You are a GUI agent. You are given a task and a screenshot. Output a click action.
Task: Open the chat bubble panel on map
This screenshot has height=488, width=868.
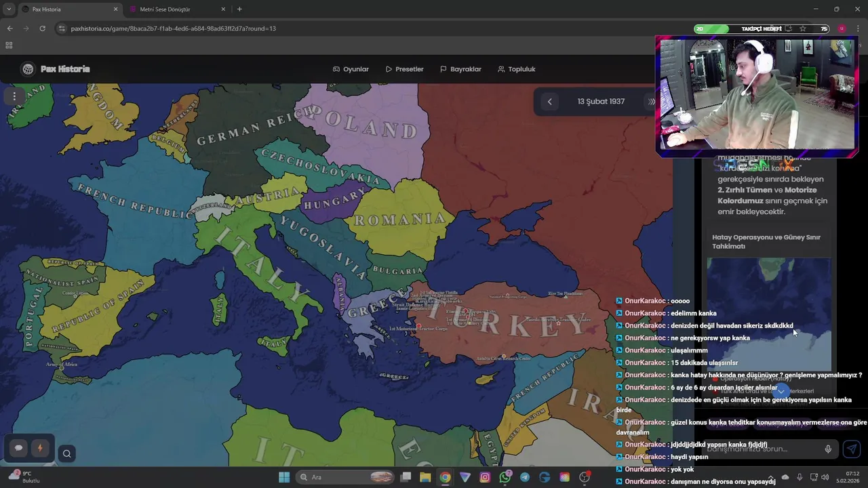click(x=18, y=448)
